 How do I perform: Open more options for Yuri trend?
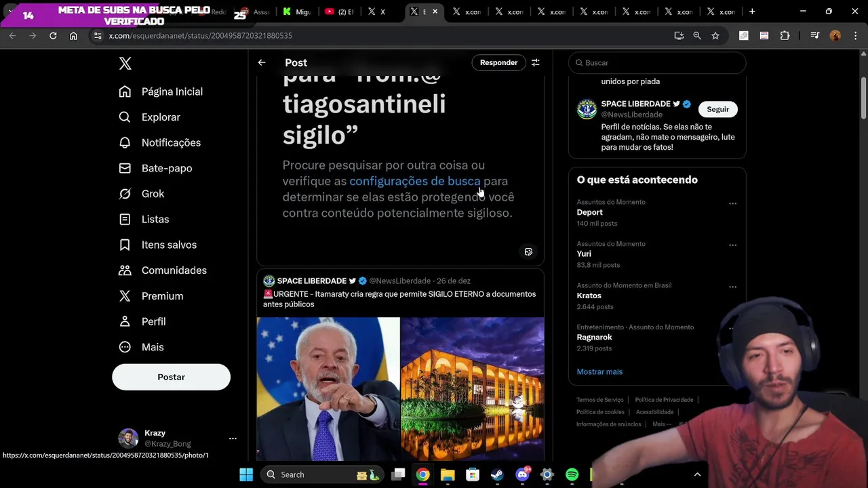point(732,245)
